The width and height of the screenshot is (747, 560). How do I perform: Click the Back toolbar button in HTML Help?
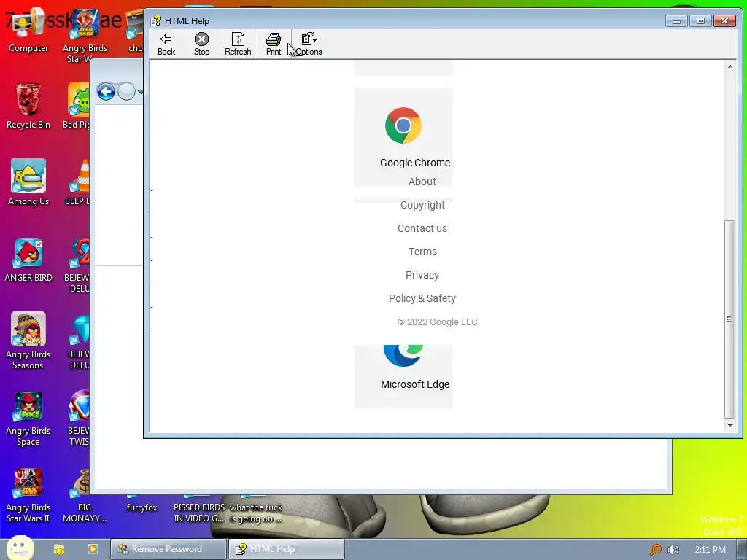tap(166, 44)
